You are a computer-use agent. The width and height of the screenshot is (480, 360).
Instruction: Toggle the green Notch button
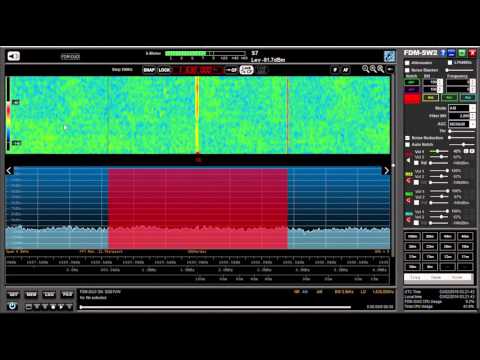412,82
